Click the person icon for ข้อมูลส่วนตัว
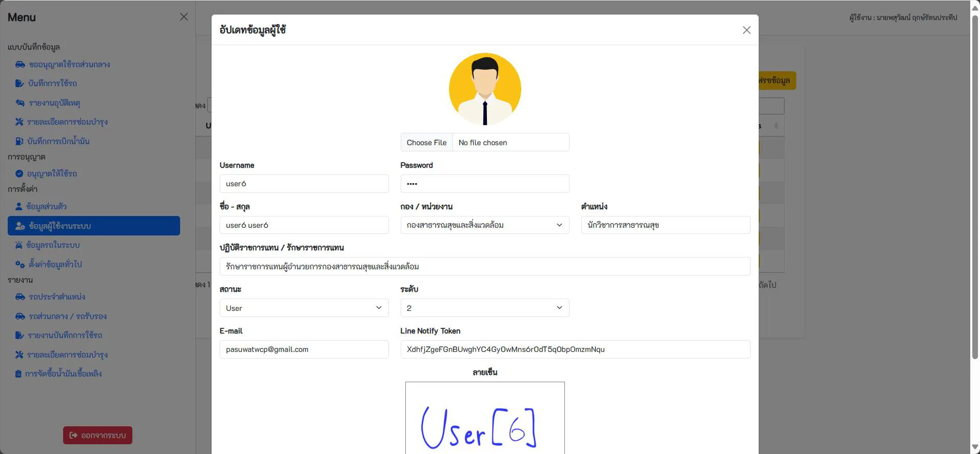 point(18,207)
